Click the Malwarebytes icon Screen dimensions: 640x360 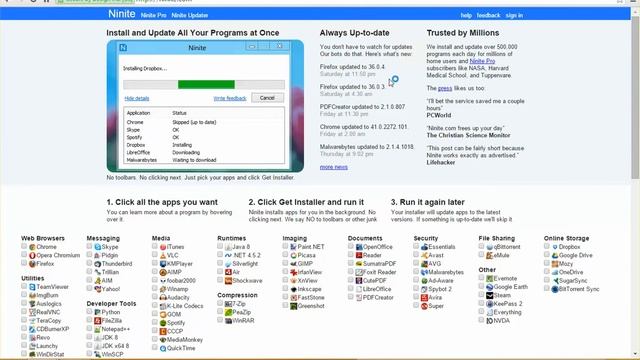pyautogui.click(x=424, y=272)
